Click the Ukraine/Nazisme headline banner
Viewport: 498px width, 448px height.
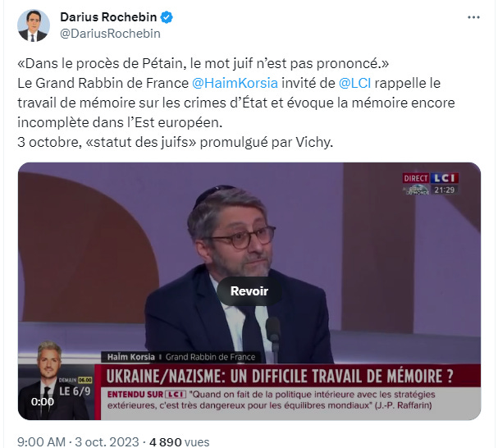pos(280,376)
